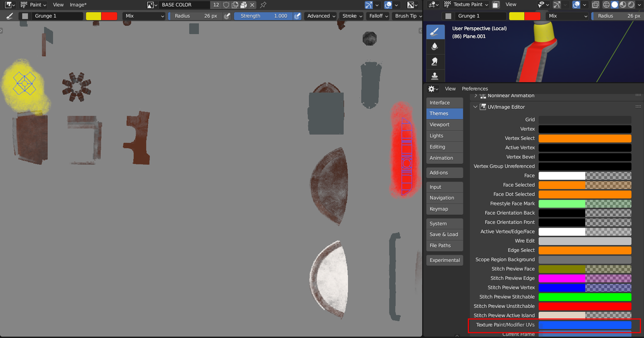Select the Clone stamp tool in viewport toolbar
The width and height of the screenshot is (644, 338).
click(x=435, y=76)
